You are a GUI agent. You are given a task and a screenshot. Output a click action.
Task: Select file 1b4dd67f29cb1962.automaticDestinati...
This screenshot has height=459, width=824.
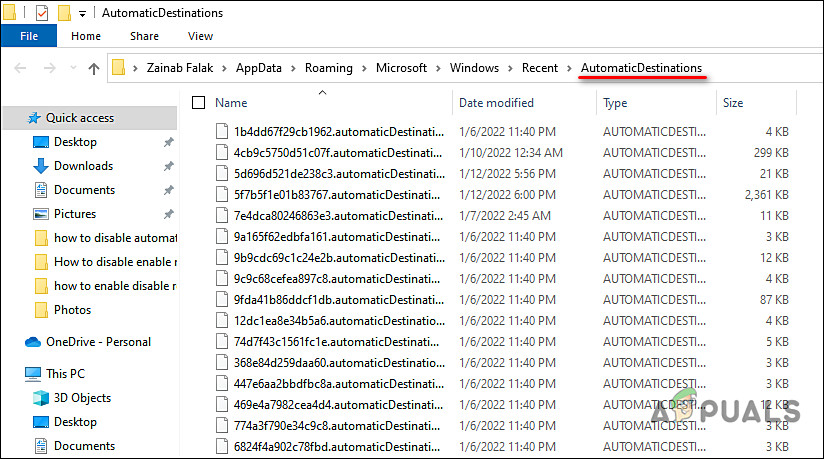[339, 132]
